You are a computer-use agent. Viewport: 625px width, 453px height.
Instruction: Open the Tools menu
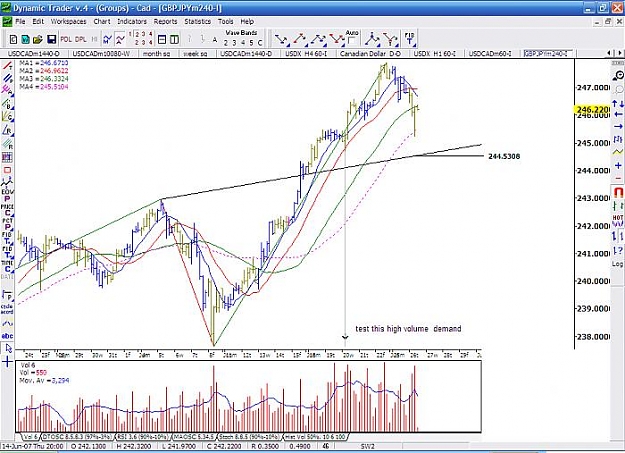pos(226,22)
